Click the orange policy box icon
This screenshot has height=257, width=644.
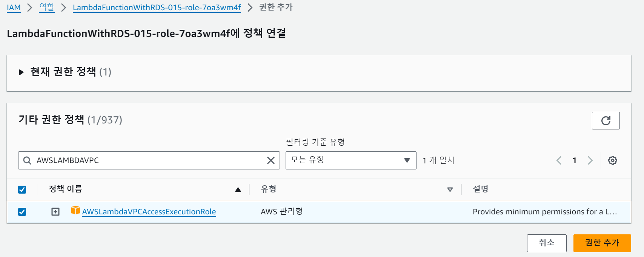[x=75, y=210]
